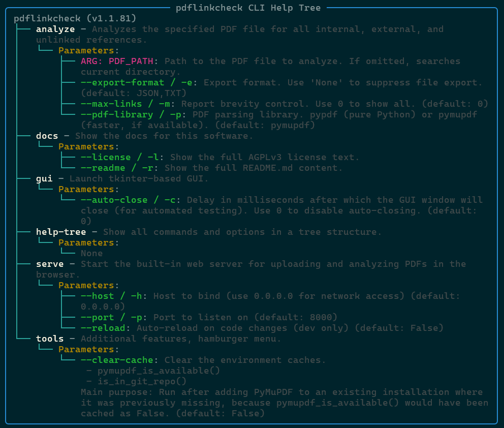The image size is (504, 428).
Task: Click the 'analyze' command name
Action: pyautogui.click(x=55, y=29)
